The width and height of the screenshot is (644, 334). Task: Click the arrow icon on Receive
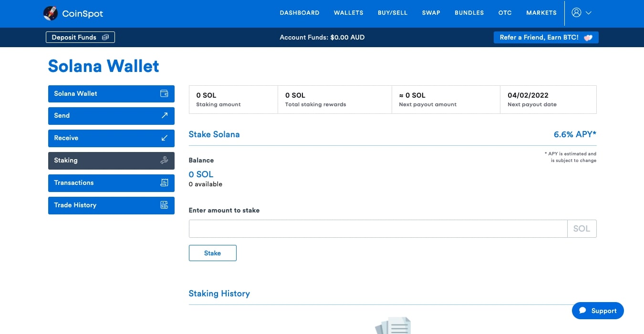164,138
